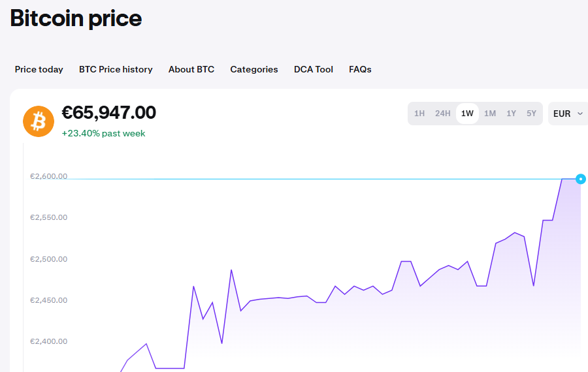Go to Price today section
588x372 pixels.
point(39,70)
